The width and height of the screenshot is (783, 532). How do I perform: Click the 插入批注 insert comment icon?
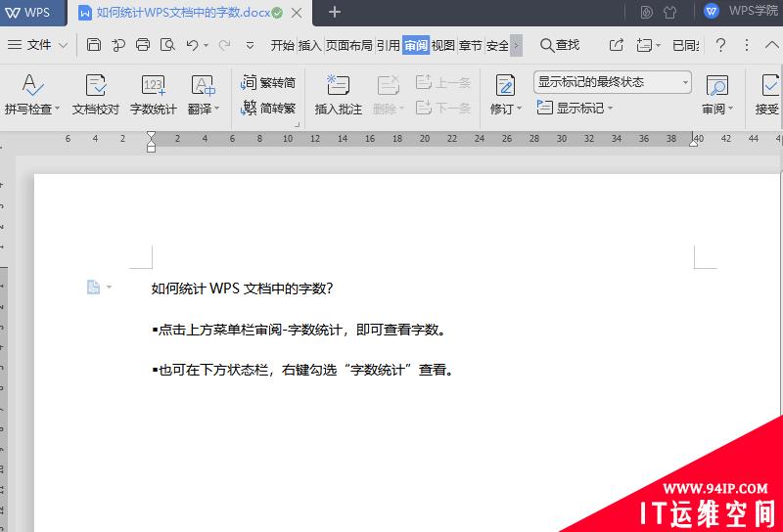[338, 85]
